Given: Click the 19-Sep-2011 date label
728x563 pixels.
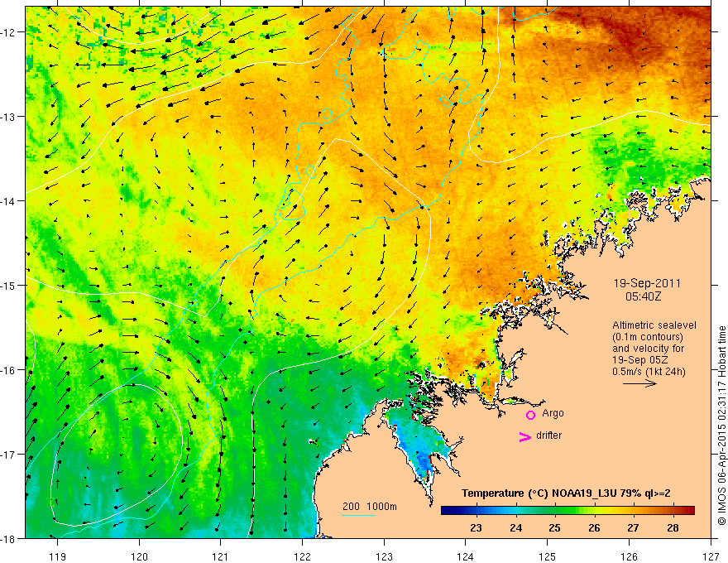Looking at the screenshot, I should pyautogui.click(x=647, y=283).
